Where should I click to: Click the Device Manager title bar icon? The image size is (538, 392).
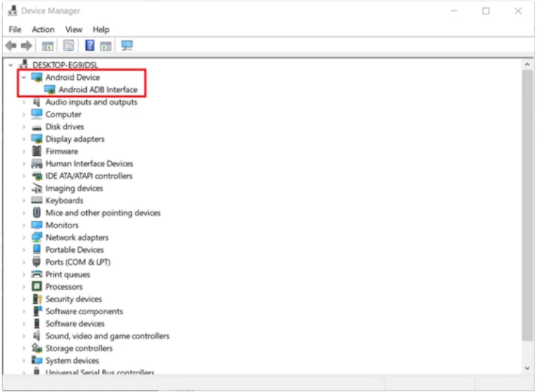[12, 11]
